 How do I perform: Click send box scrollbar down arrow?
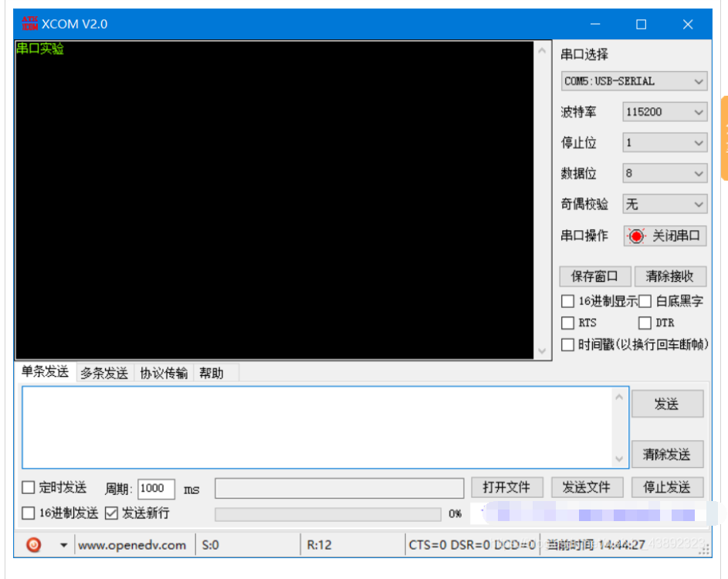(x=619, y=459)
